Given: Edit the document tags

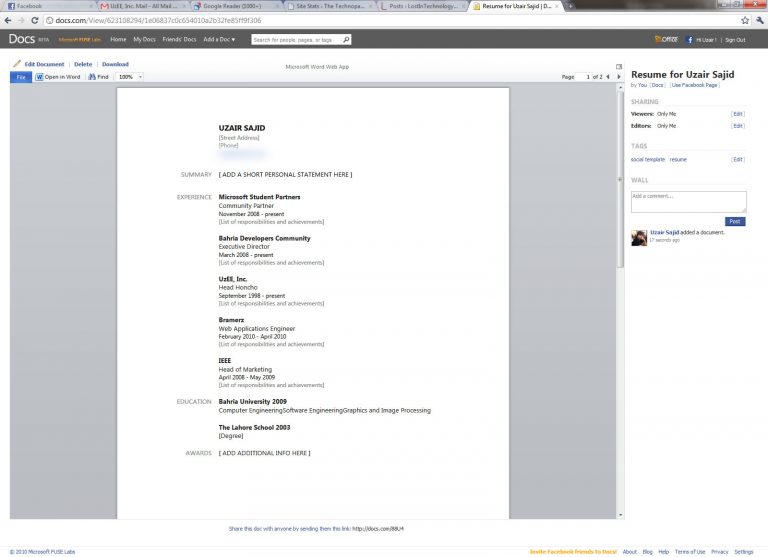Looking at the screenshot, I should tap(738, 159).
